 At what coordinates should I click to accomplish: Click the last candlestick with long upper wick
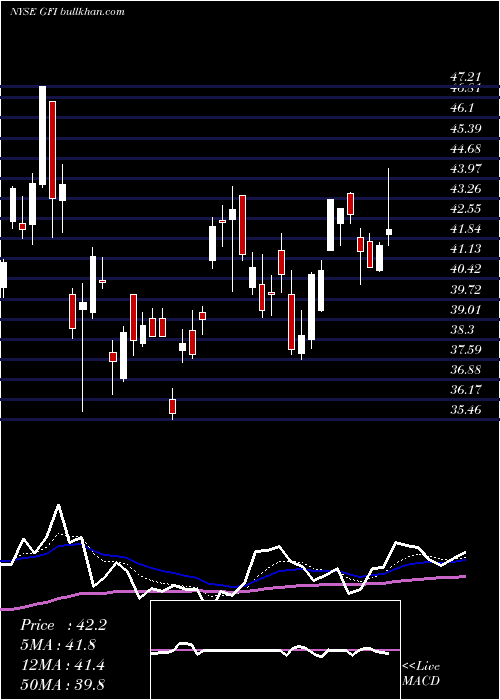389,232
